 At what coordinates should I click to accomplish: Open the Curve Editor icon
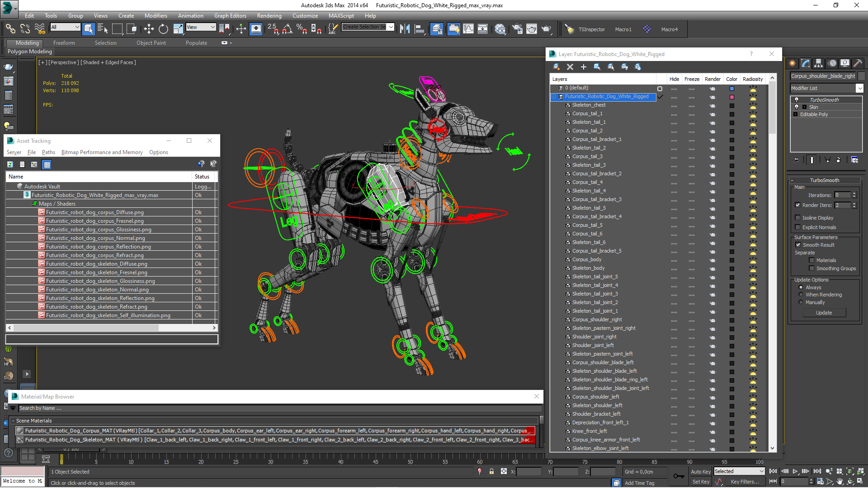tap(468, 29)
